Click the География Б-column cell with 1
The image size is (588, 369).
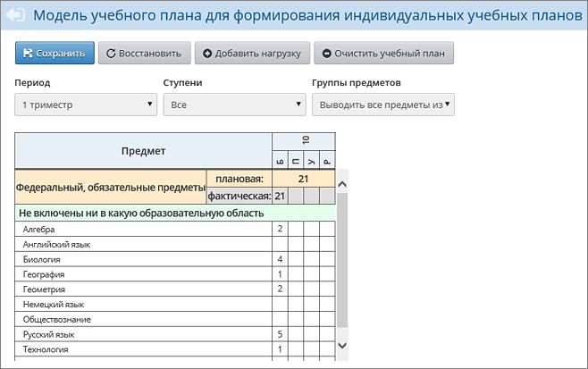tap(280, 274)
